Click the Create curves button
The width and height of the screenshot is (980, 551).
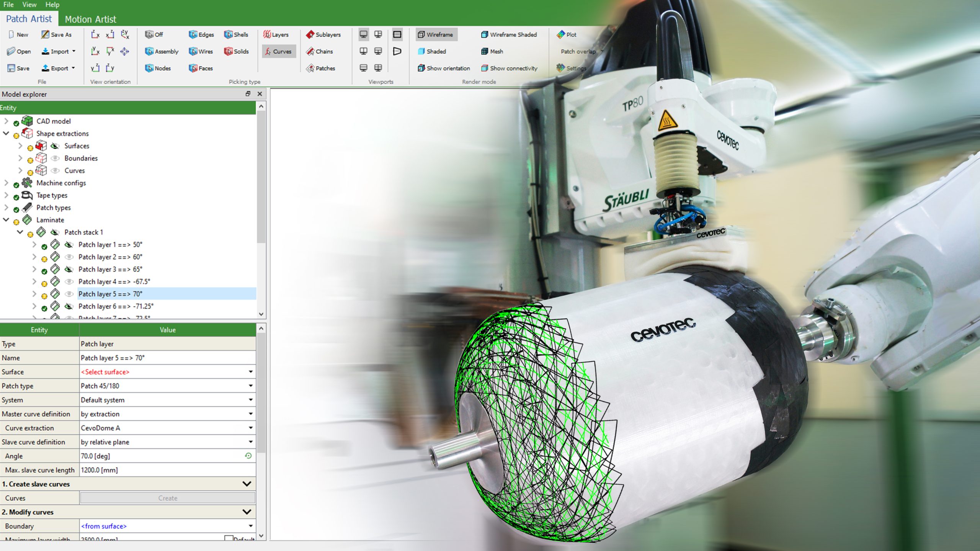(168, 498)
